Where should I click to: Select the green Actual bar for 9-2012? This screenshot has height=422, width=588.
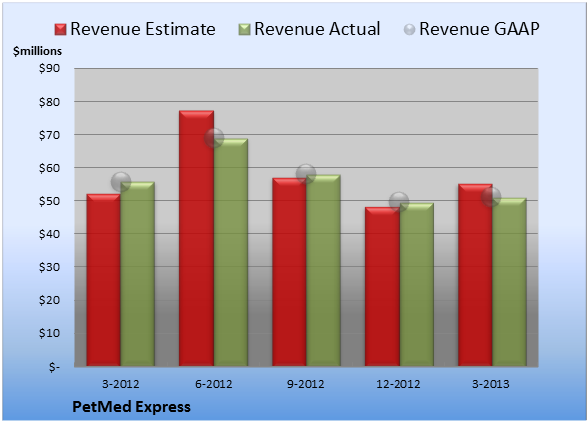(x=323, y=270)
